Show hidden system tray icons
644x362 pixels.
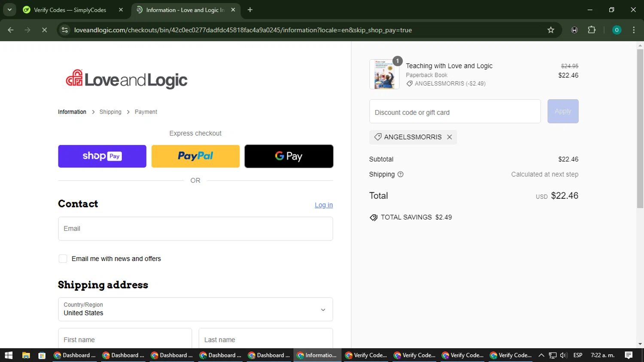[541, 355]
